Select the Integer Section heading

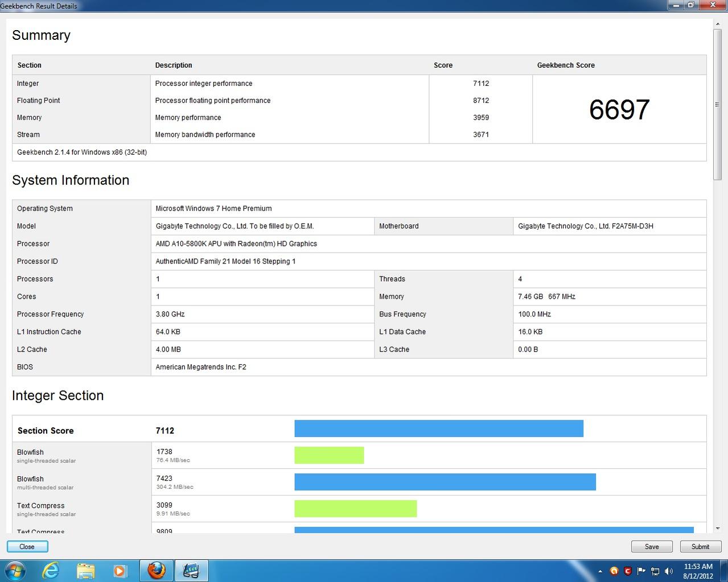pyautogui.click(x=57, y=396)
